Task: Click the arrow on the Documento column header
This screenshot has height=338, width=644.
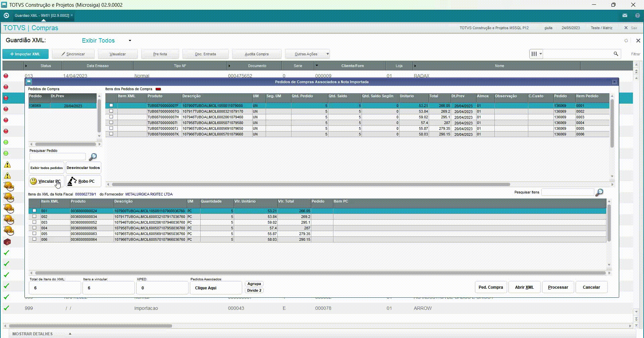Action: [x=229, y=66]
